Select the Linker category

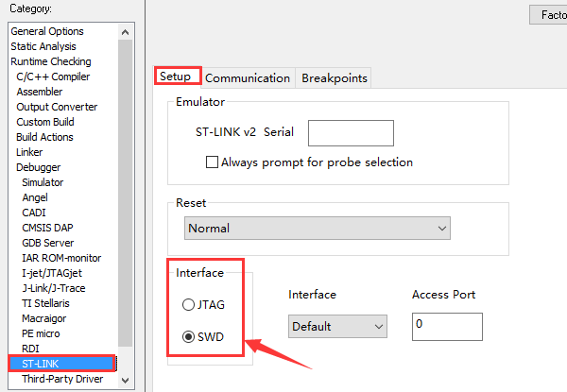coord(29,152)
